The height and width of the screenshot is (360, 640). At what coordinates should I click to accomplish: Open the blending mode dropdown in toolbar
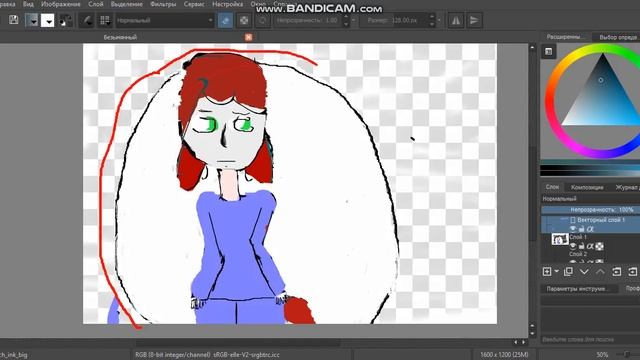165,20
